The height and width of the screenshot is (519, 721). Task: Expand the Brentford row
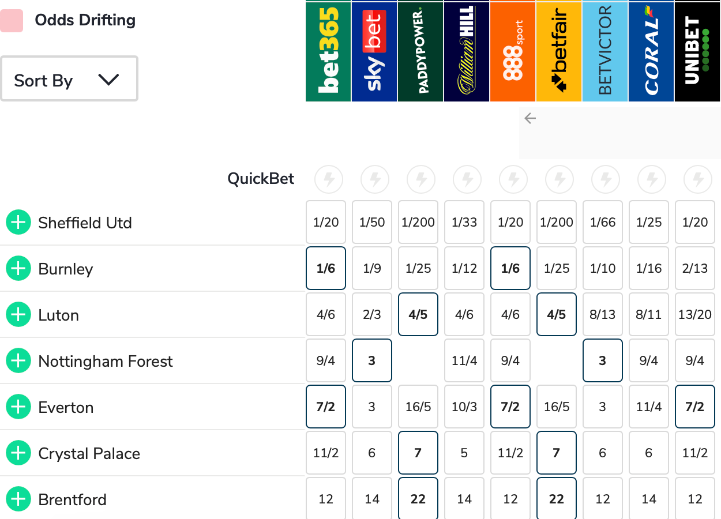tap(18, 499)
